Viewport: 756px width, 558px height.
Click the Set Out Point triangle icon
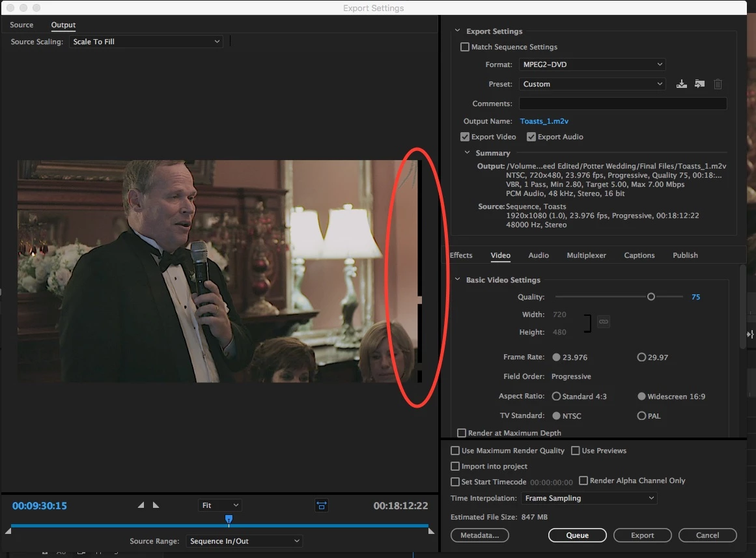[x=156, y=505]
